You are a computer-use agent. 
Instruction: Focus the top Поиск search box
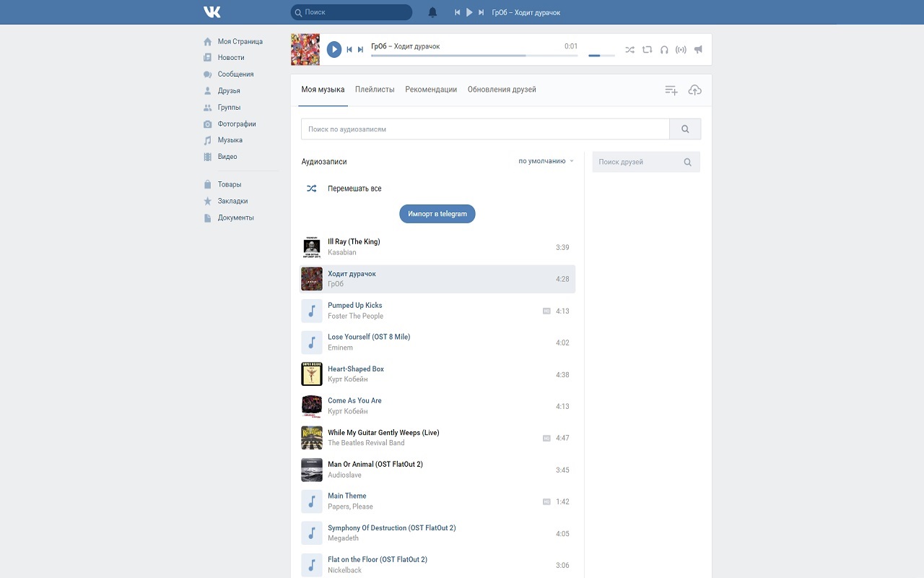tap(352, 12)
